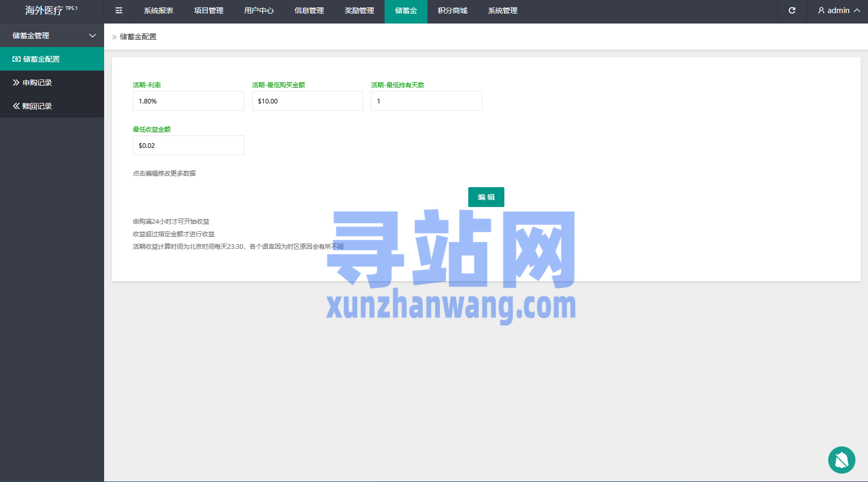Click the admin user avatar icon

coord(821,10)
